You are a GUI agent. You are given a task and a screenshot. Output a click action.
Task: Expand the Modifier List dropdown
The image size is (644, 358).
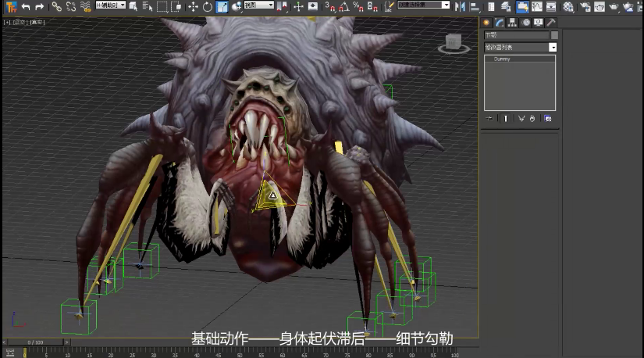(x=553, y=48)
